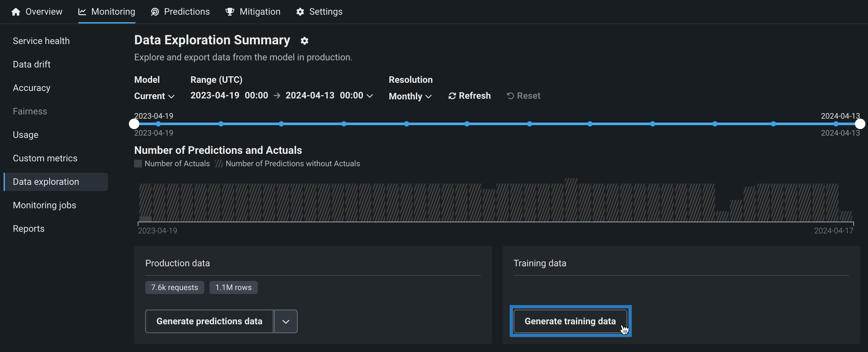This screenshot has height=352, width=868.
Task: Toggle the Number of Actuals legend swatch
Action: [138, 164]
